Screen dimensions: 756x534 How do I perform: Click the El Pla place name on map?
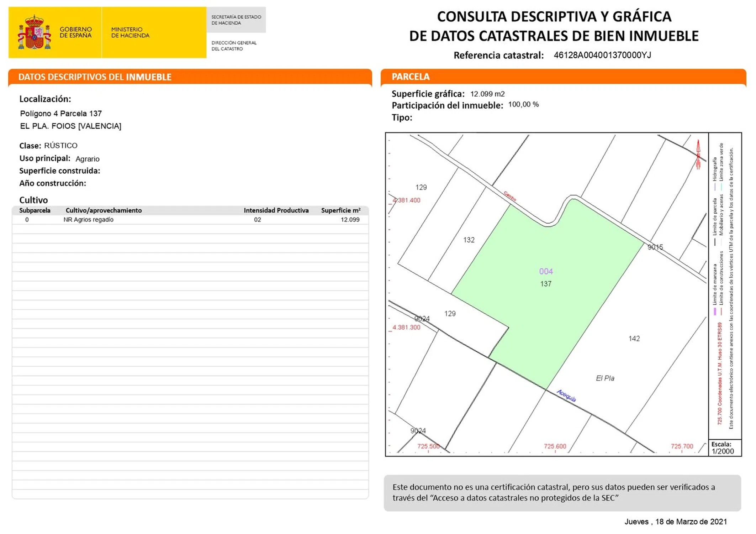click(x=605, y=378)
